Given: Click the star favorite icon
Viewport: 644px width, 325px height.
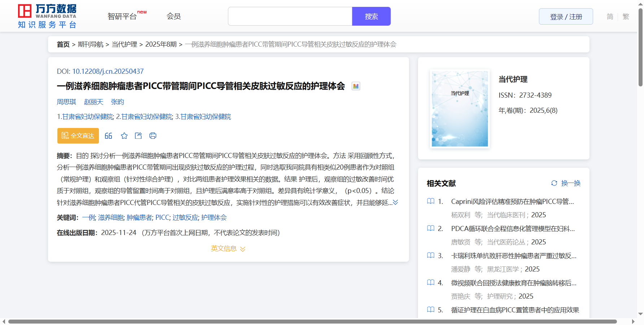Looking at the screenshot, I should [124, 136].
